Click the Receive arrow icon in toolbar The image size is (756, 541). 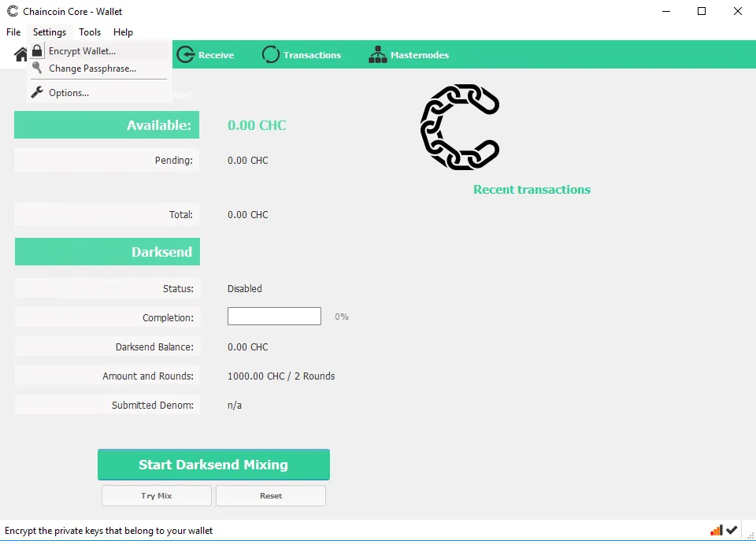pos(186,54)
